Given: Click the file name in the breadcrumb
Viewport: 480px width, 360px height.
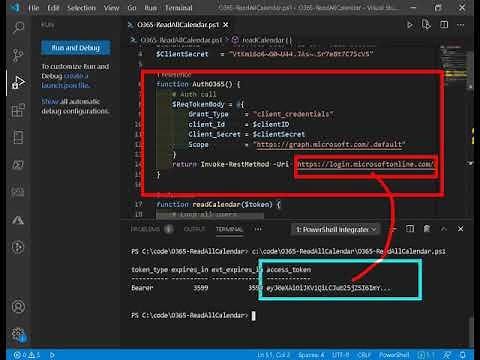Looking at the screenshot, I should (x=181, y=40).
